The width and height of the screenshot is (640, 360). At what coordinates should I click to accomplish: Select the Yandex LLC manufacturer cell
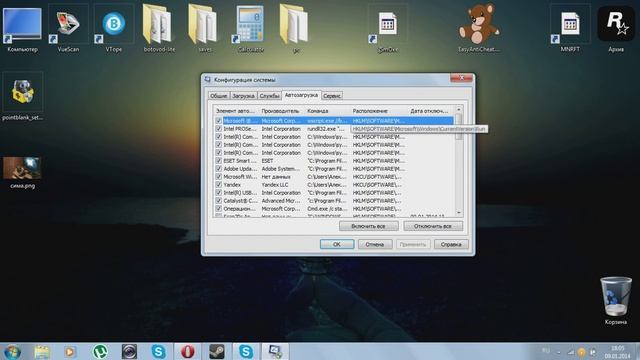pos(275,184)
